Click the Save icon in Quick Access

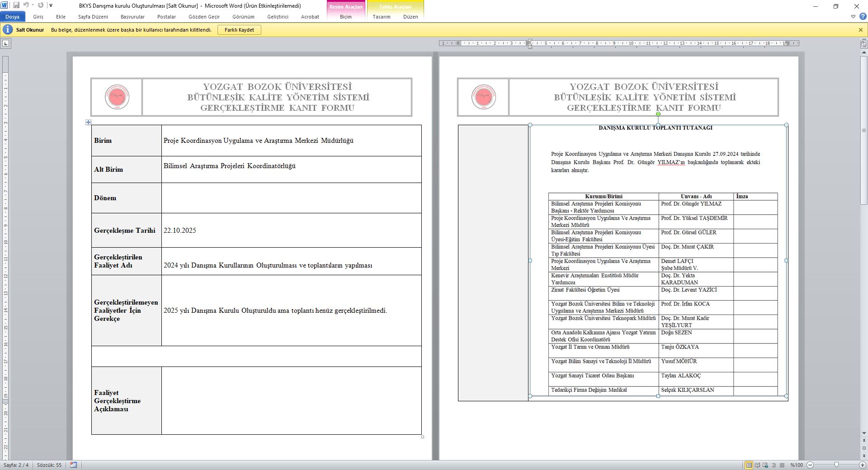tap(16, 5)
